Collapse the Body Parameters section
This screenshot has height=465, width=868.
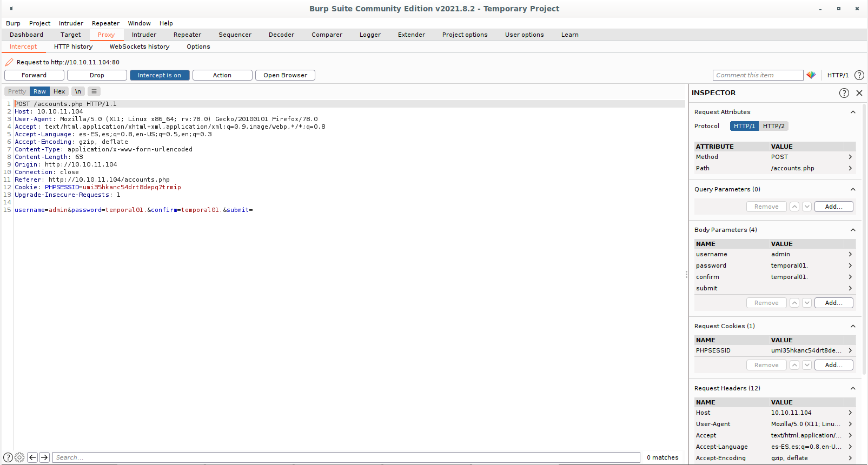[853, 230]
